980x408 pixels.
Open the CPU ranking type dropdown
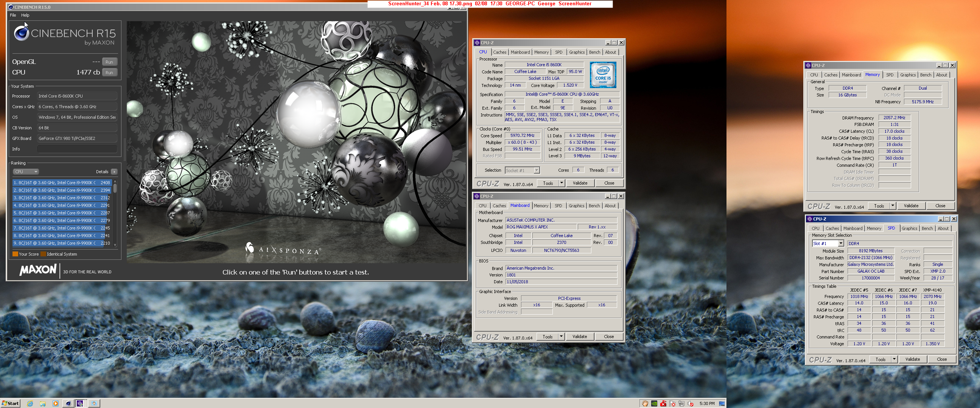tap(25, 172)
